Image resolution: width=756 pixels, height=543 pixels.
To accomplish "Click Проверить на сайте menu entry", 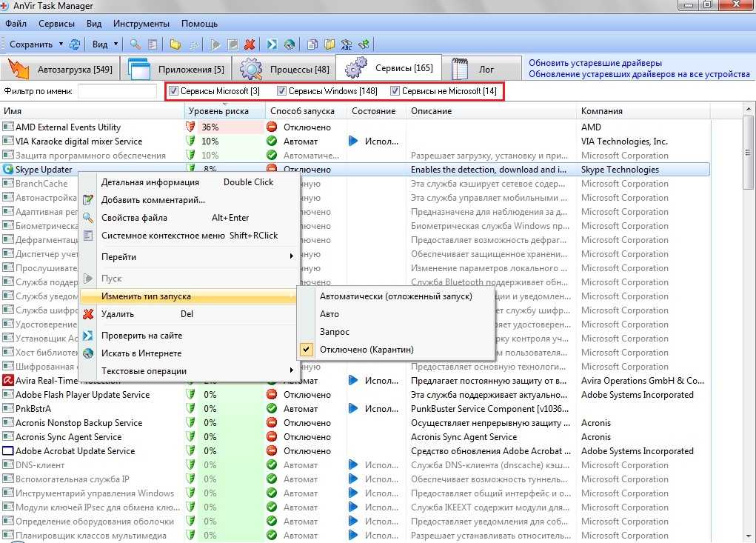I will click(x=189, y=335).
